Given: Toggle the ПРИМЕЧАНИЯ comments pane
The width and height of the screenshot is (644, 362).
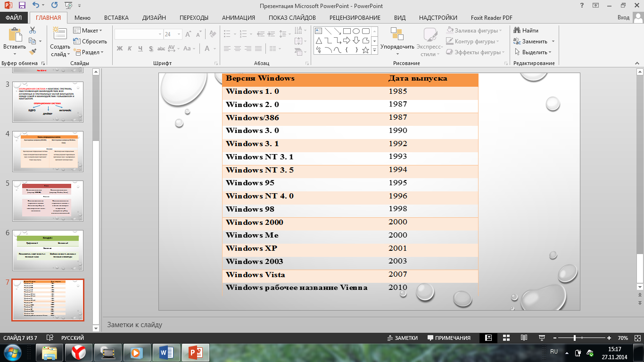Looking at the screenshot, I should (449, 338).
